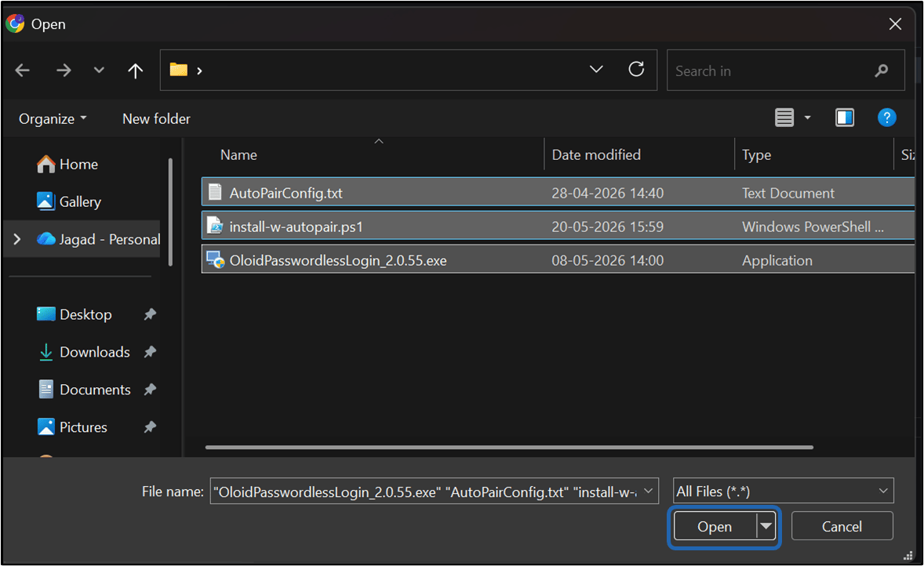Expand the address bar chevron after folder icon
The width and height of the screenshot is (924, 566).
[x=199, y=71]
